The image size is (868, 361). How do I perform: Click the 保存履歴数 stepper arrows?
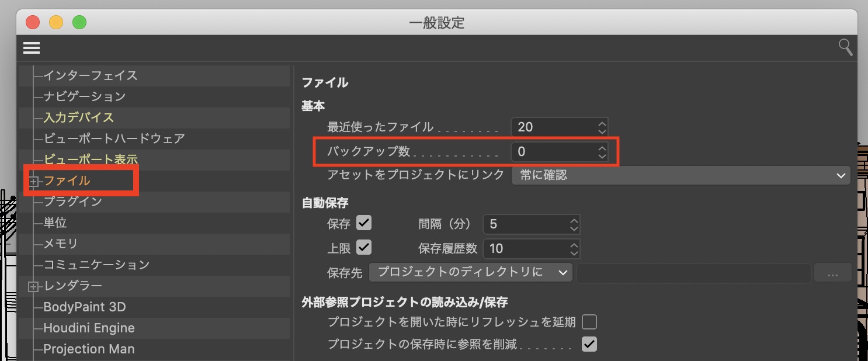574,249
